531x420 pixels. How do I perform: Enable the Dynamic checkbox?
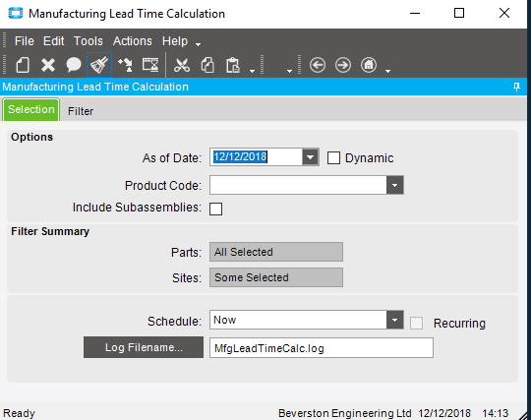pos(333,157)
